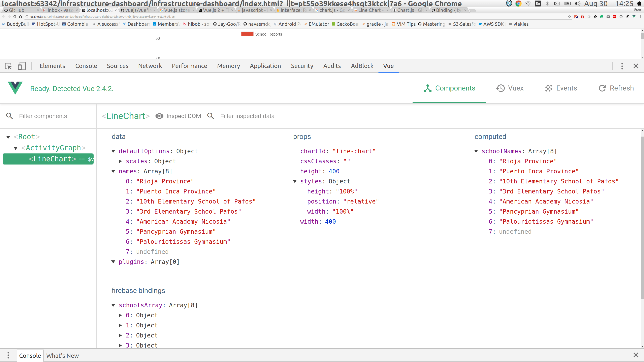
Task: Open the AWS SDK bookmark
Action: pyautogui.click(x=491, y=24)
